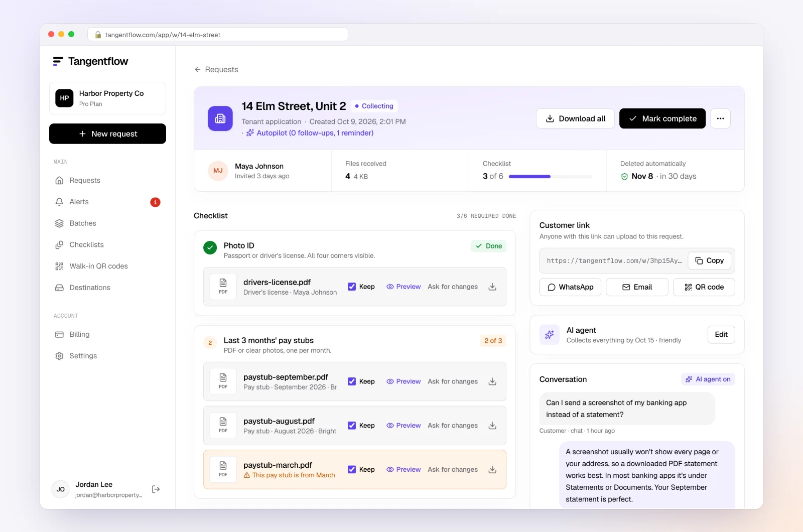803x532 pixels.
Task: Go back to Requests list
Action: pos(216,70)
